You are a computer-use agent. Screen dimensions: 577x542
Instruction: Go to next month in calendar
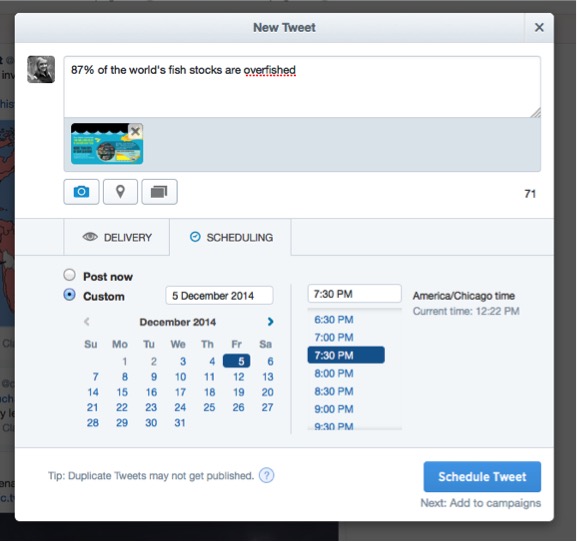270,322
